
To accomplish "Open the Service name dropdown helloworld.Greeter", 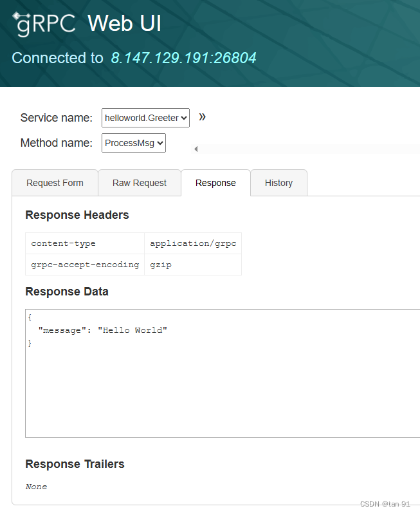I will (x=145, y=118).
